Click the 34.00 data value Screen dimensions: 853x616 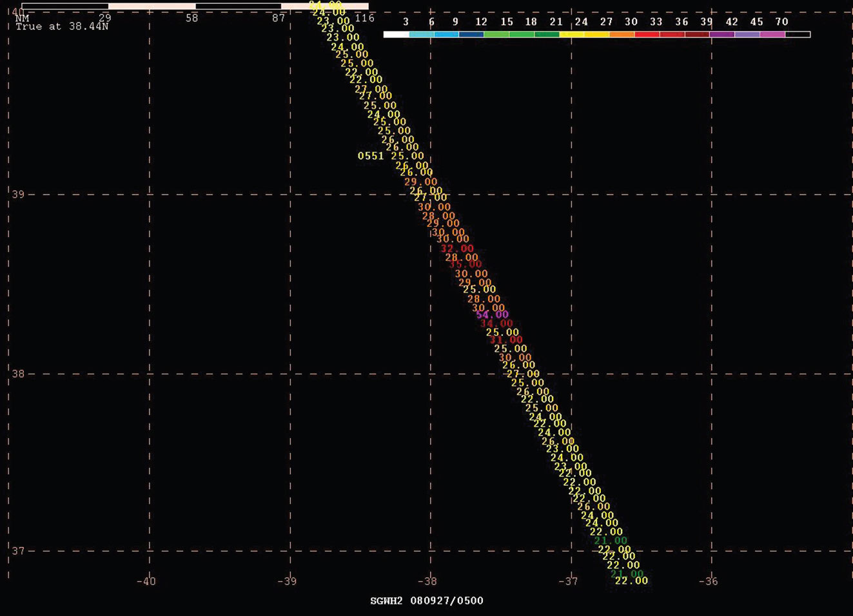coord(496,323)
